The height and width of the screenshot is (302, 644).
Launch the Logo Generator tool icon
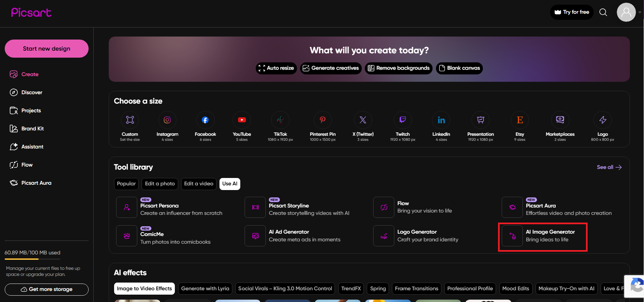384,236
